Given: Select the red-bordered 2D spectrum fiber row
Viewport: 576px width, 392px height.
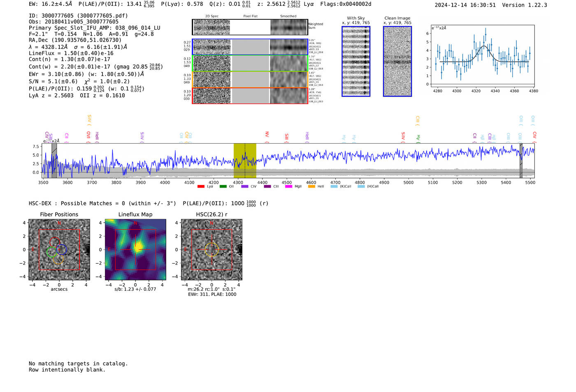Looking at the screenshot, I should pos(250,95).
